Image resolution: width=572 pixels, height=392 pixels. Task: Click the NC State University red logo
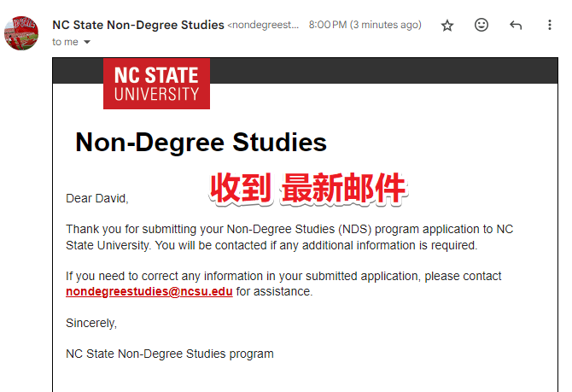(156, 84)
